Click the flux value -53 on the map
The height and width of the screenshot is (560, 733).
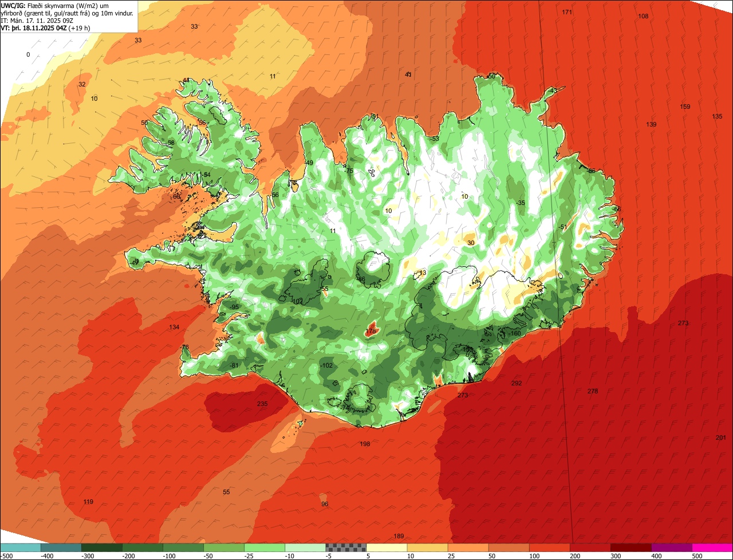(435, 139)
